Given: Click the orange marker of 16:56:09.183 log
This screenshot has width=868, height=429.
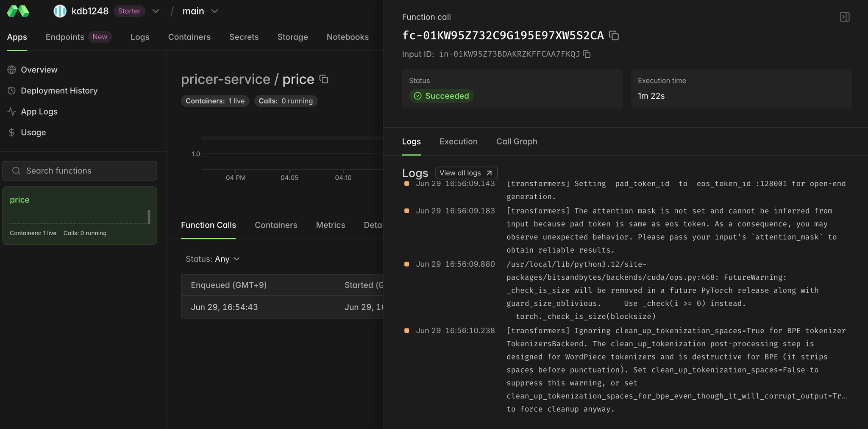Looking at the screenshot, I should 406,211.
